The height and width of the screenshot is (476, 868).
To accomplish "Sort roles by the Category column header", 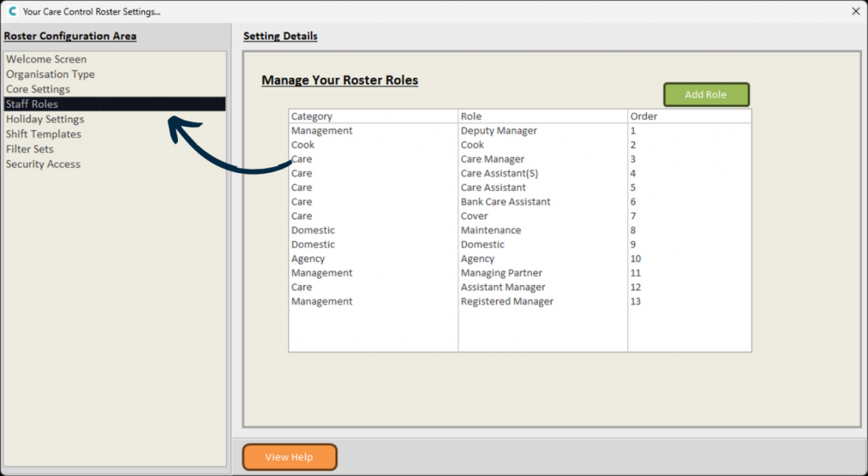I will click(373, 116).
